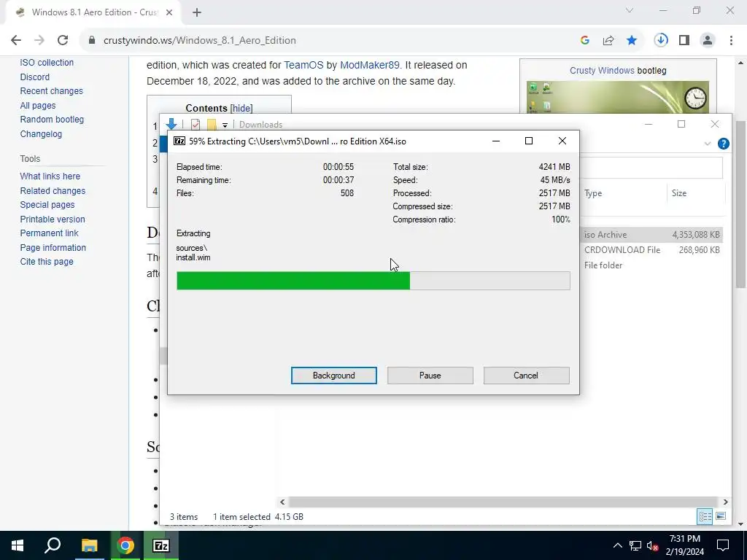The width and height of the screenshot is (747, 560).
Task: Click the 7z icon in extraction dialog title
Action: point(179,141)
